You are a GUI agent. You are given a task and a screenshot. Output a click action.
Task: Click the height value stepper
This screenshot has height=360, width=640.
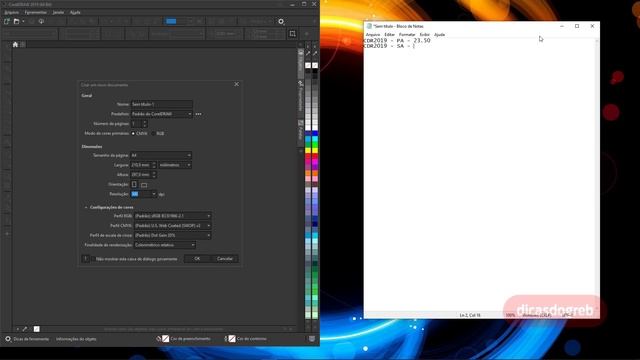(154, 175)
